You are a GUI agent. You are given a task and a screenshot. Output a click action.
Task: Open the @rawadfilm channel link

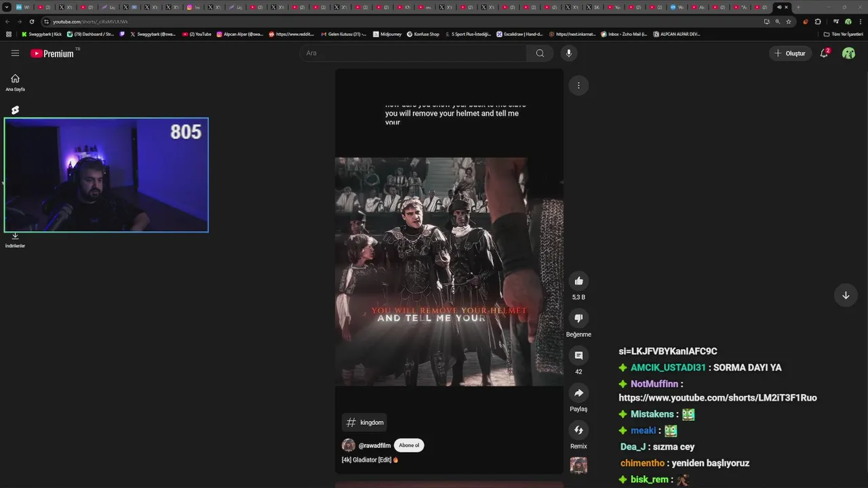click(x=374, y=445)
